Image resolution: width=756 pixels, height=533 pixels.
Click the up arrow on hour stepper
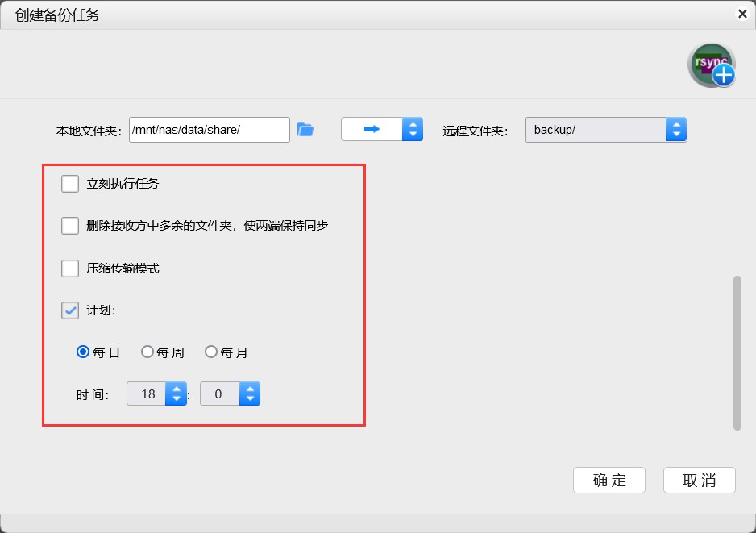click(177, 389)
